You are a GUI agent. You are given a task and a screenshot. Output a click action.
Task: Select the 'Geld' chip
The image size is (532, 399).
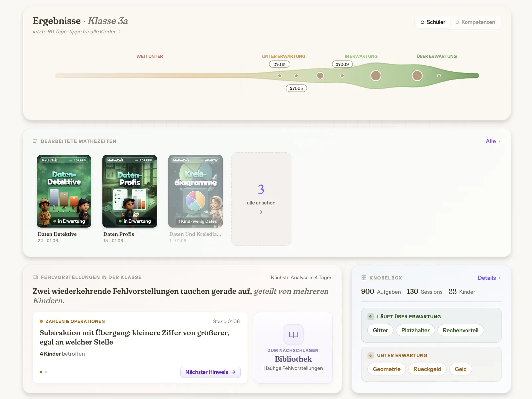(461, 369)
